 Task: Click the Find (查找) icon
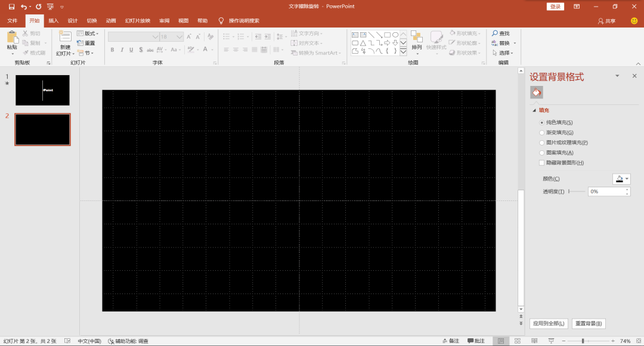tap(495, 33)
